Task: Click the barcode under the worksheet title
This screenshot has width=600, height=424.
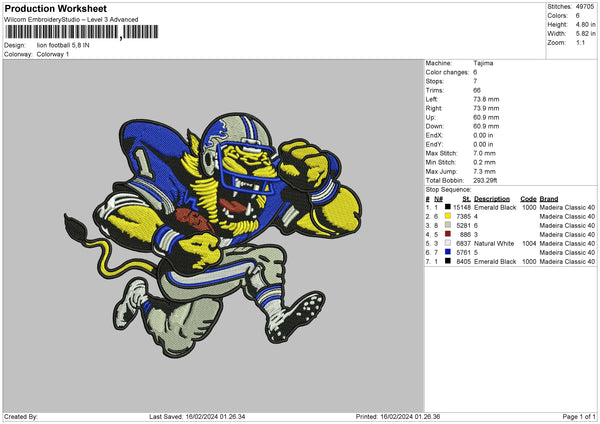Action: pos(82,32)
